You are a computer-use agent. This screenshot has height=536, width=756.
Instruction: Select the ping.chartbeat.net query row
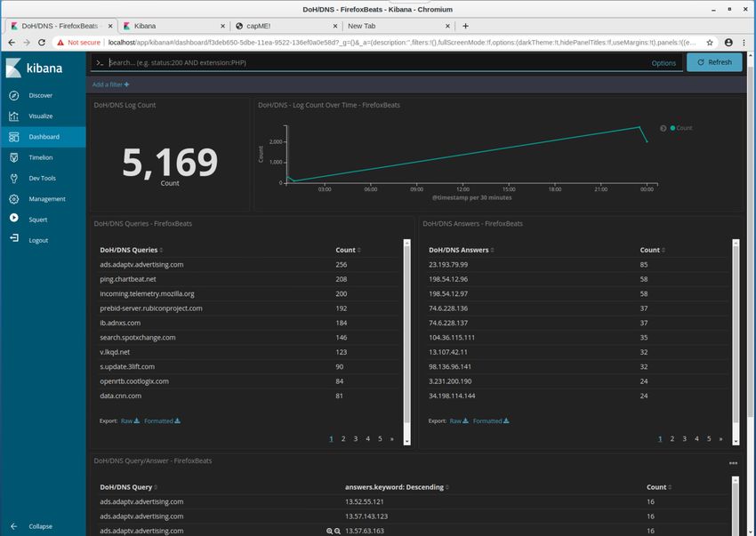pos(249,279)
